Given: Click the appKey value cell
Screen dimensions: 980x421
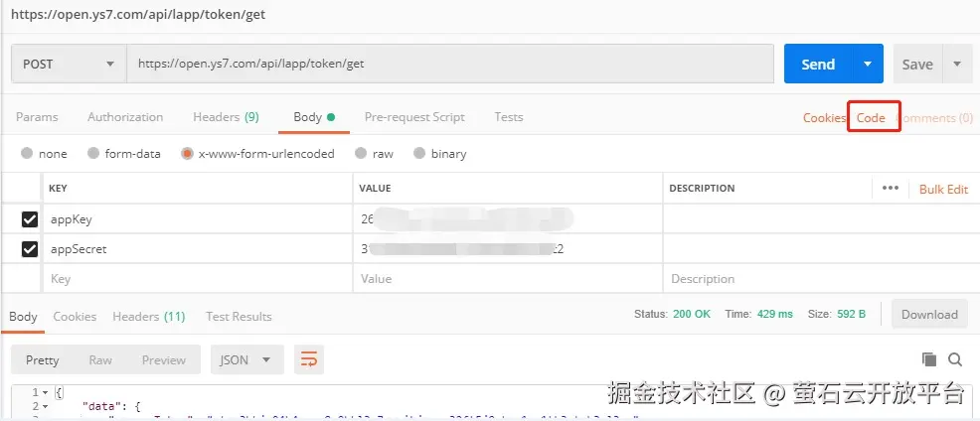Looking at the screenshot, I should click(508, 219).
